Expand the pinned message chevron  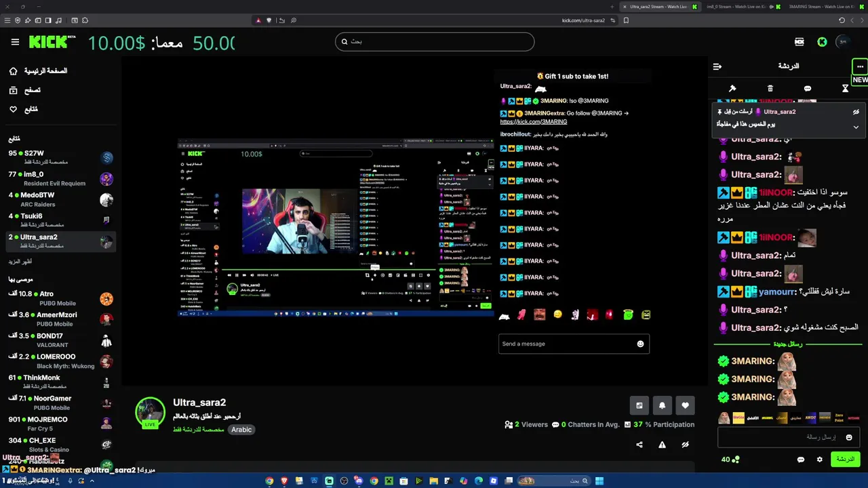(856, 127)
